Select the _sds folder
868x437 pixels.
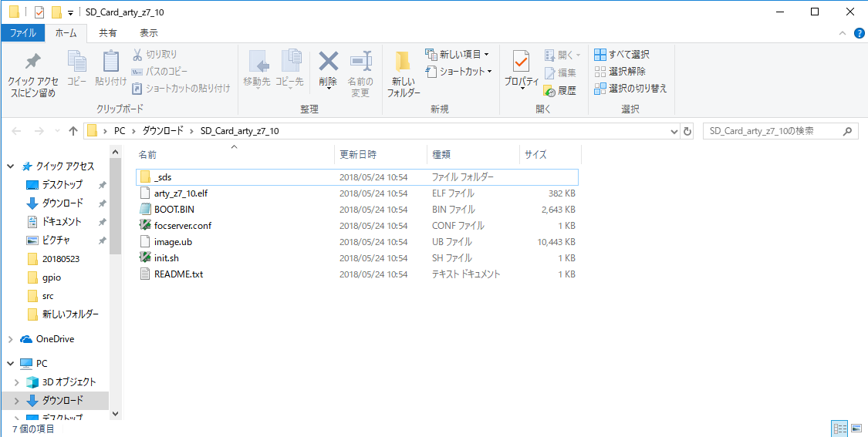coord(163,177)
